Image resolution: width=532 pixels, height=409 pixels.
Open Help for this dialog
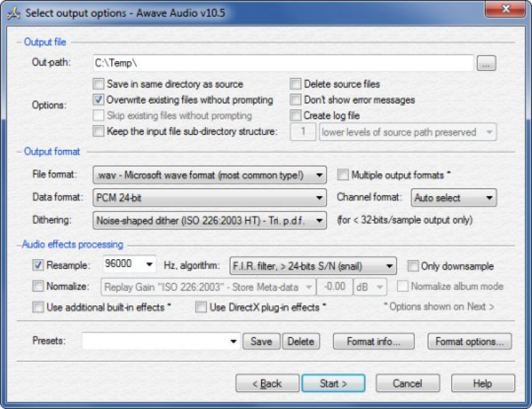(483, 383)
